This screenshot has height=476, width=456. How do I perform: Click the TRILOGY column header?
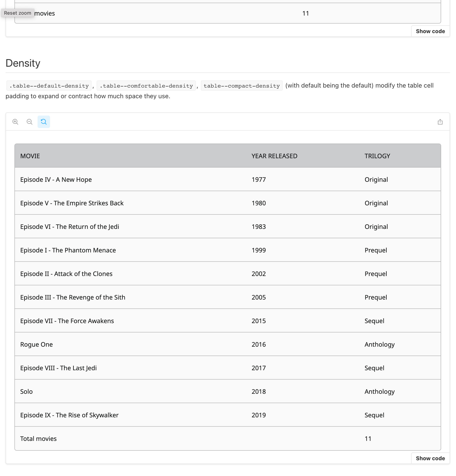[377, 156]
